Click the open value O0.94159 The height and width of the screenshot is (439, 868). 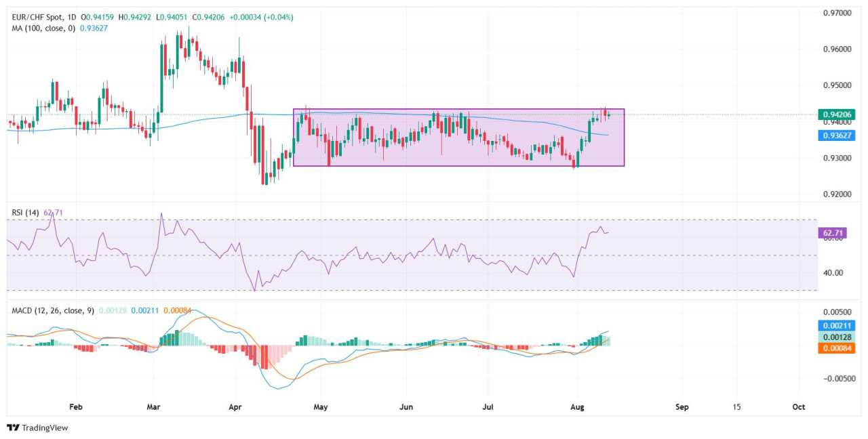(x=98, y=16)
